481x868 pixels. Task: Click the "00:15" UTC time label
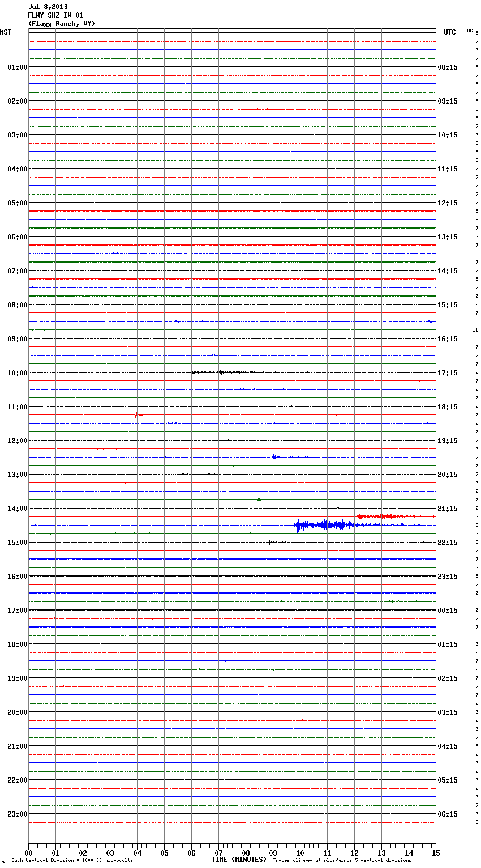click(448, 611)
